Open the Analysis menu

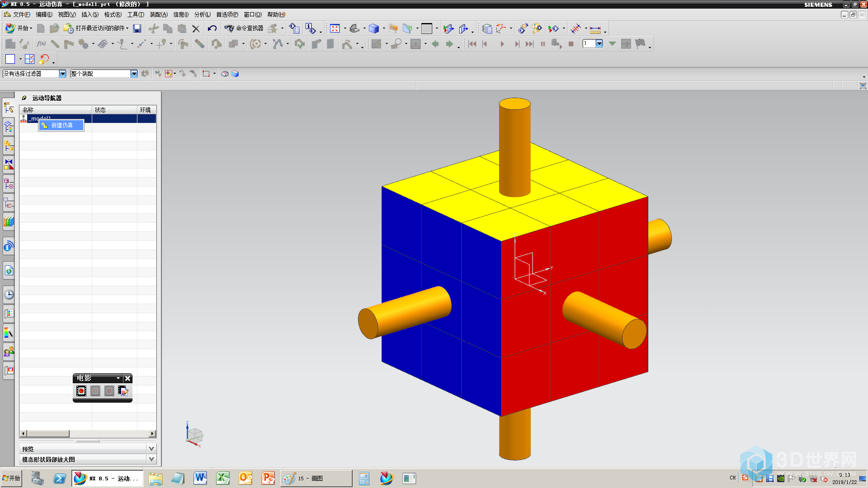[x=202, y=14]
